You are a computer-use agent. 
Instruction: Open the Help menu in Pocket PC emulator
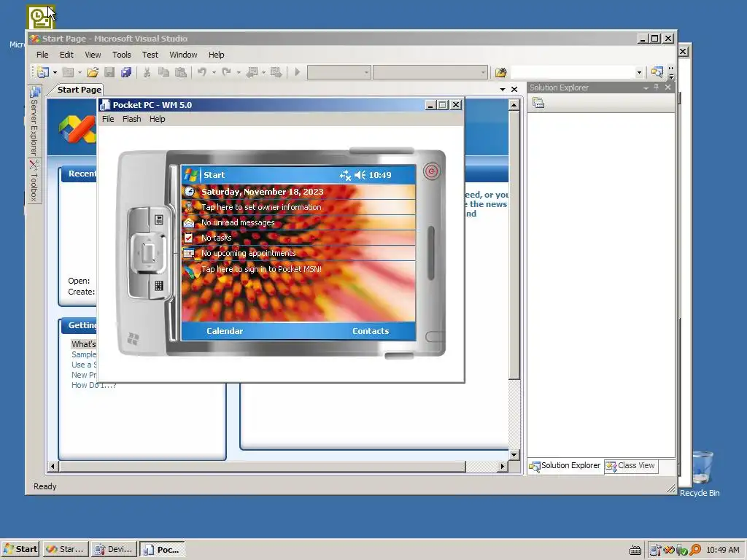tap(158, 119)
